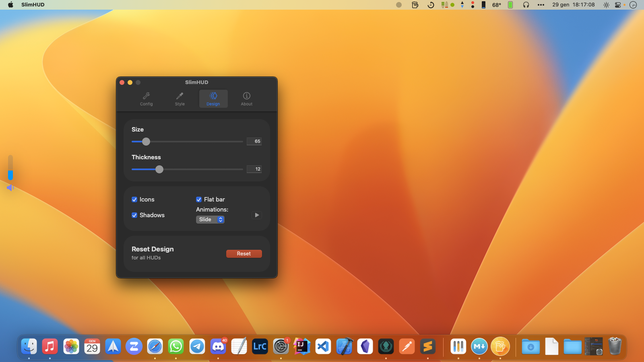This screenshot has height=362, width=644.
Task: Open the SlimHUD menu in menu bar
Action: coord(33,5)
